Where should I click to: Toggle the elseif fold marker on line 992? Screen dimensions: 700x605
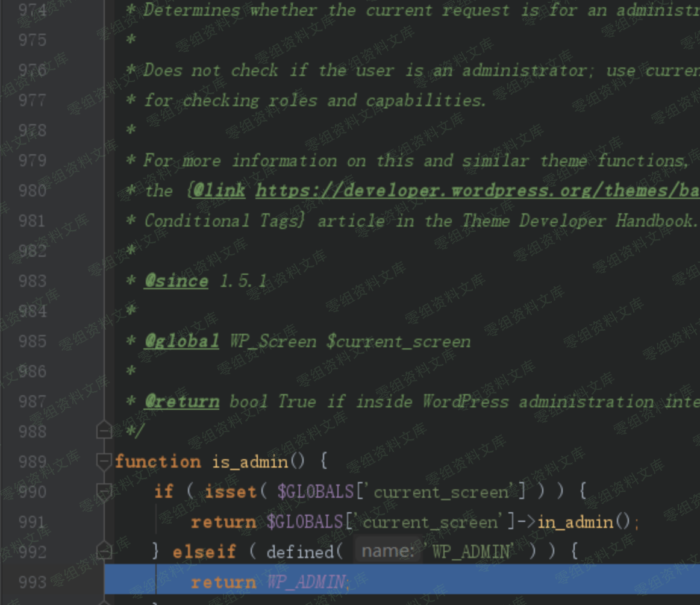(104, 552)
